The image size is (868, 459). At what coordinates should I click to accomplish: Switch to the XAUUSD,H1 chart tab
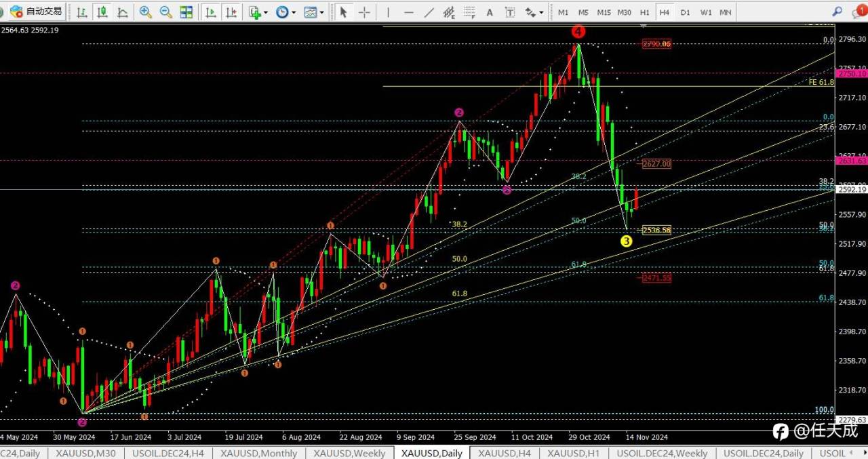[x=574, y=453]
